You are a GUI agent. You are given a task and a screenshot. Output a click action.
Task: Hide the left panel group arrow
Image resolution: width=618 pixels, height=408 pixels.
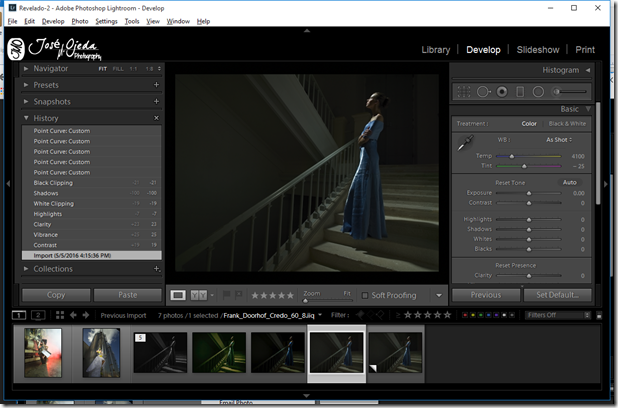[8, 184]
